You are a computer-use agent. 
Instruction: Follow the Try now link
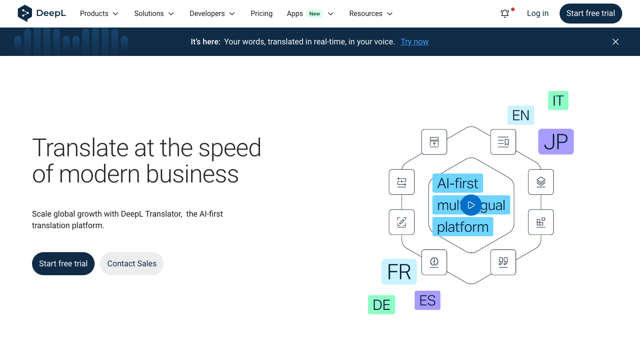[415, 42]
